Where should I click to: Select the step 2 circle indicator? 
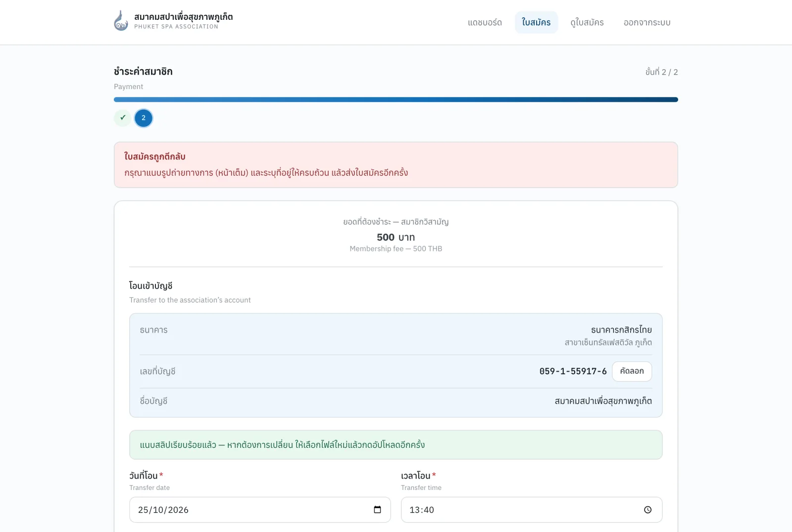(144, 118)
